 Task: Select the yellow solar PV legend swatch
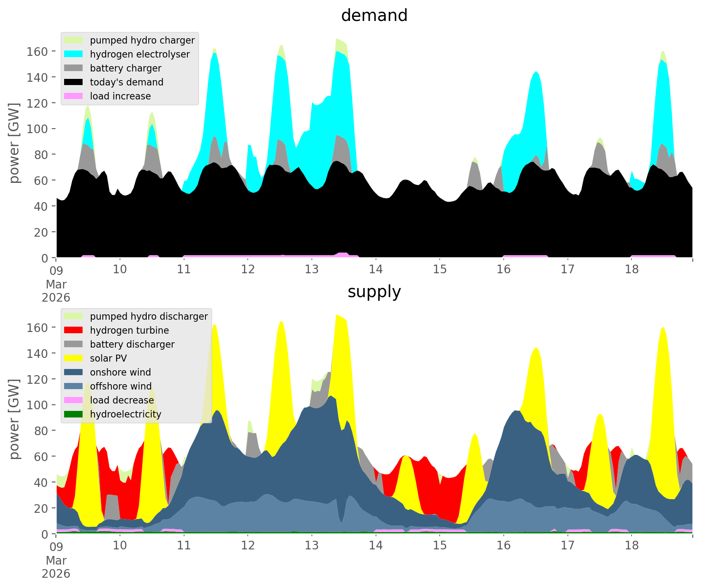point(74,358)
